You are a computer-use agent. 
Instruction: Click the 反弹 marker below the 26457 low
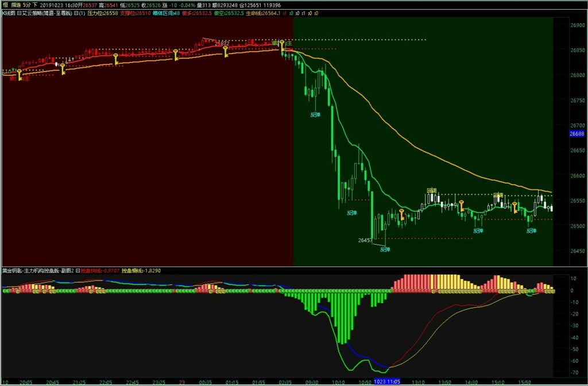click(x=385, y=249)
